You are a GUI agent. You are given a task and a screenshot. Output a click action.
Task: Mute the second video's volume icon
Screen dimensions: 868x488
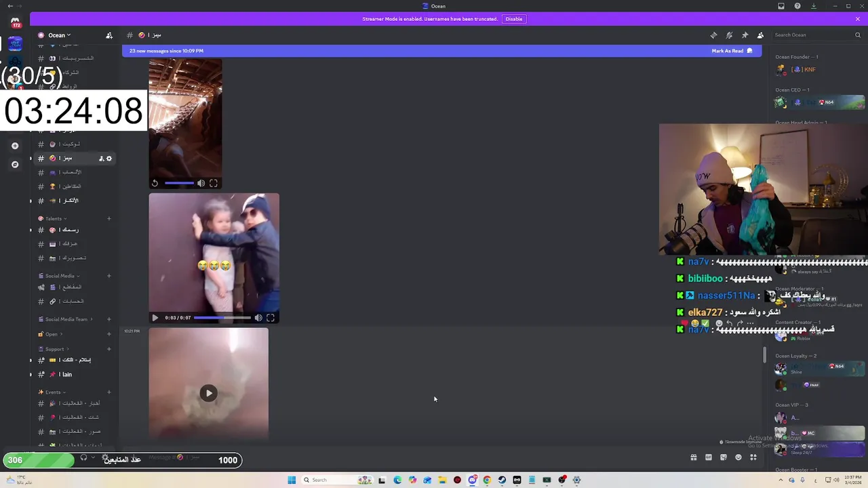[258, 318]
